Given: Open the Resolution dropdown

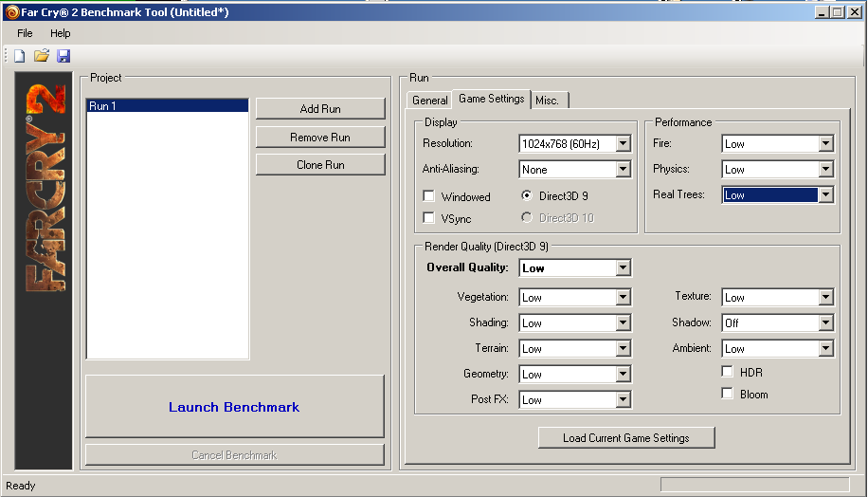Looking at the screenshot, I should 575,144.
